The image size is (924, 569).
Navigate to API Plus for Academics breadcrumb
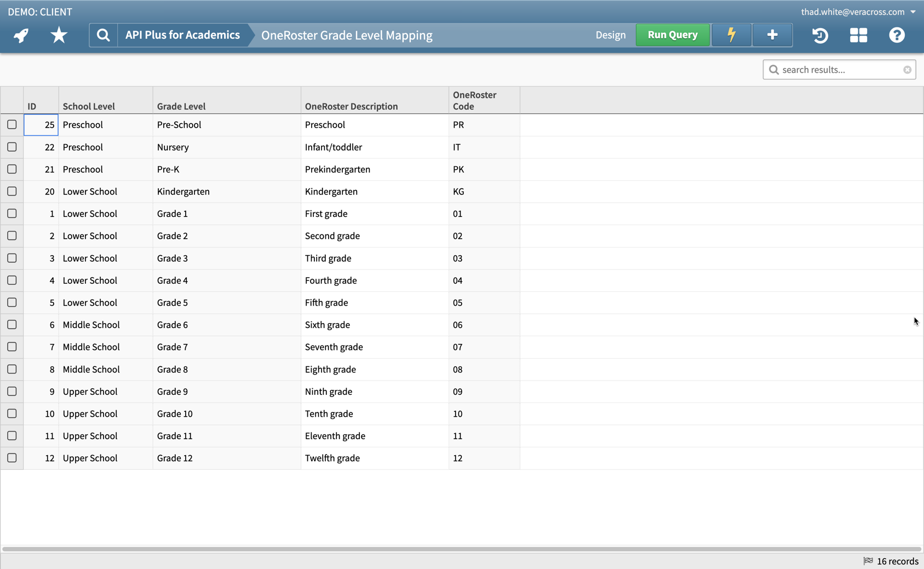click(182, 35)
